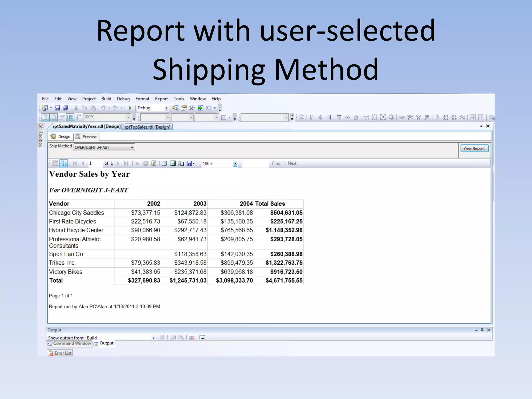Click the Redo arrow icon

(116, 108)
